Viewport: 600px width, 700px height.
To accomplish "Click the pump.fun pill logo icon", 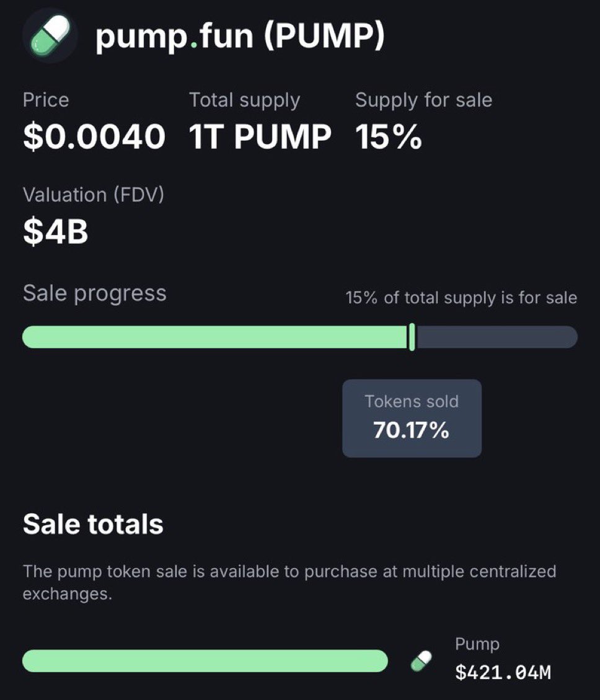I will (x=50, y=35).
